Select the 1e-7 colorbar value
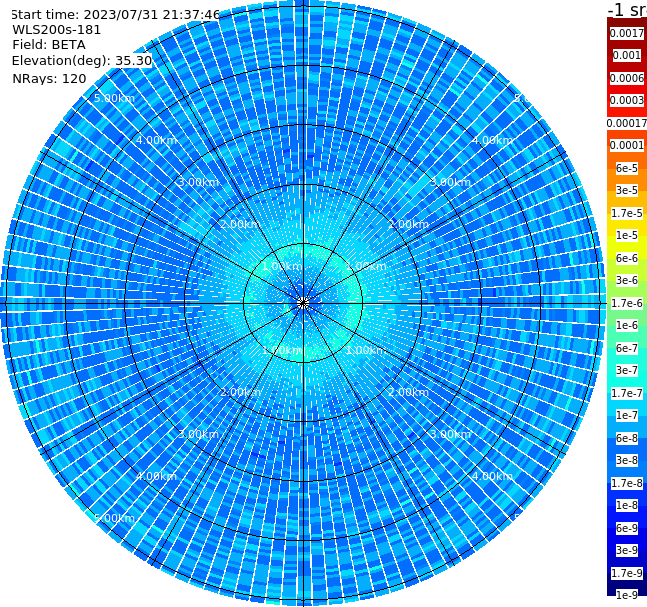Viewport: 647px width, 607px height. click(x=627, y=415)
